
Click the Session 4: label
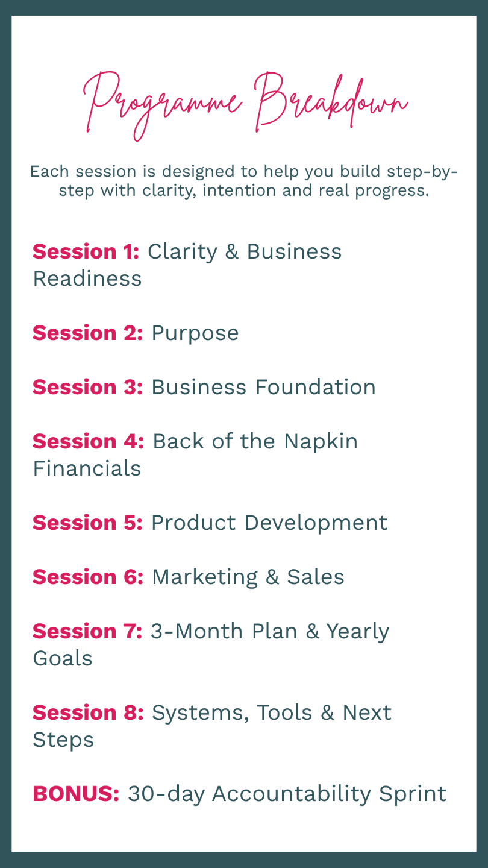tap(89, 441)
